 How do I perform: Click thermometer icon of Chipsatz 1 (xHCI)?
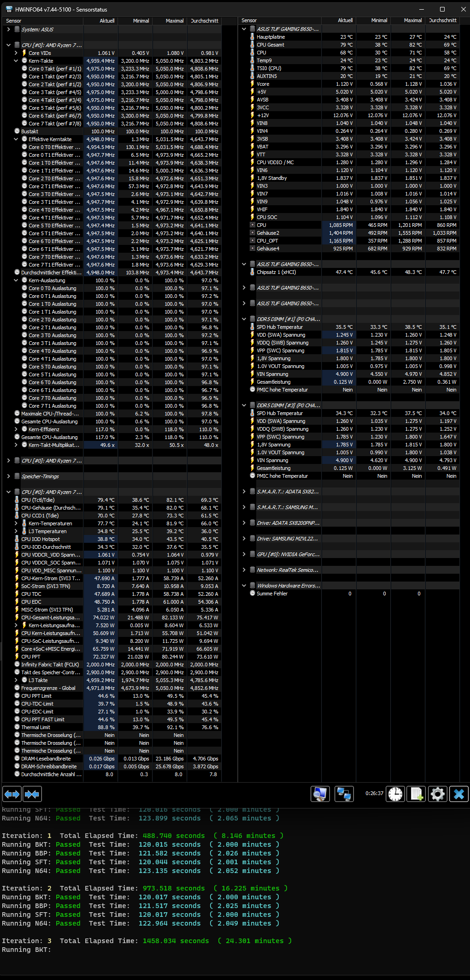[253, 272]
